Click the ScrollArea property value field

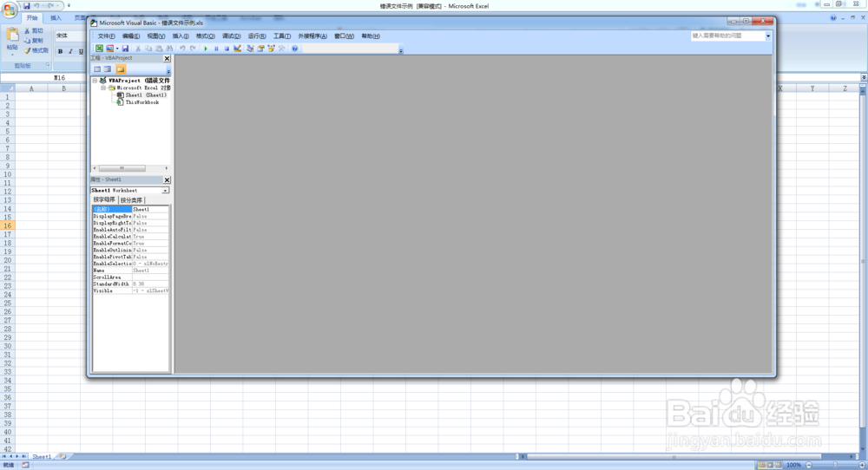[x=150, y=277]
